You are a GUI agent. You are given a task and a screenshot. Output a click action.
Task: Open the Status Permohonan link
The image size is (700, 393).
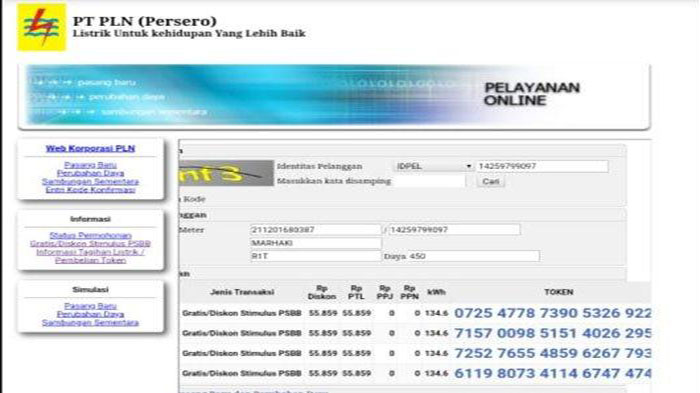click(x=90, y=235)
